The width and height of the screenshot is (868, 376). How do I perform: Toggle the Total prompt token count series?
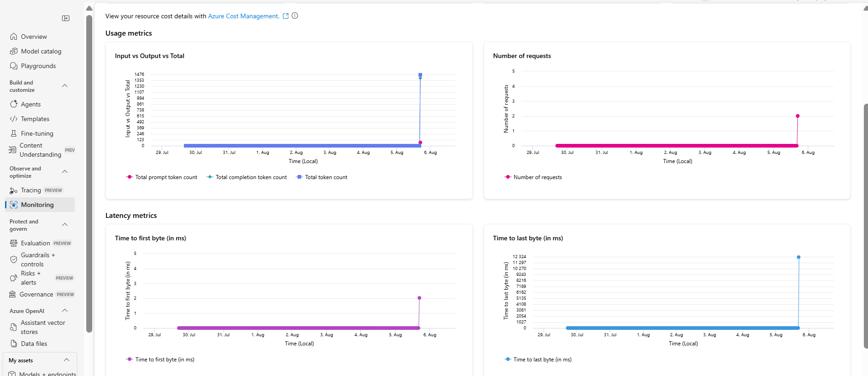[x=162, y=177]
